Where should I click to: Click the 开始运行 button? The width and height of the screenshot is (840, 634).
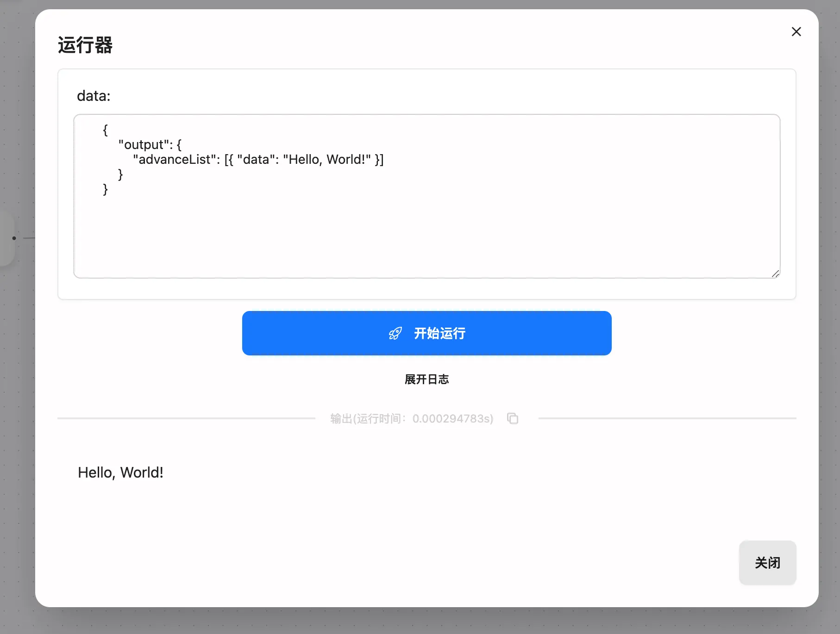click(426, 333)
